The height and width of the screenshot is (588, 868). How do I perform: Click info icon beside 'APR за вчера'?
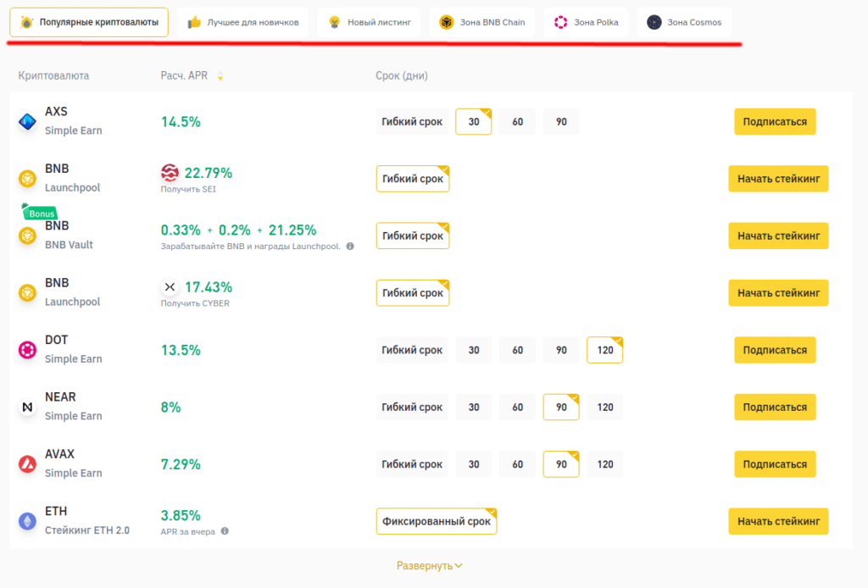click(x=225, y=531)
